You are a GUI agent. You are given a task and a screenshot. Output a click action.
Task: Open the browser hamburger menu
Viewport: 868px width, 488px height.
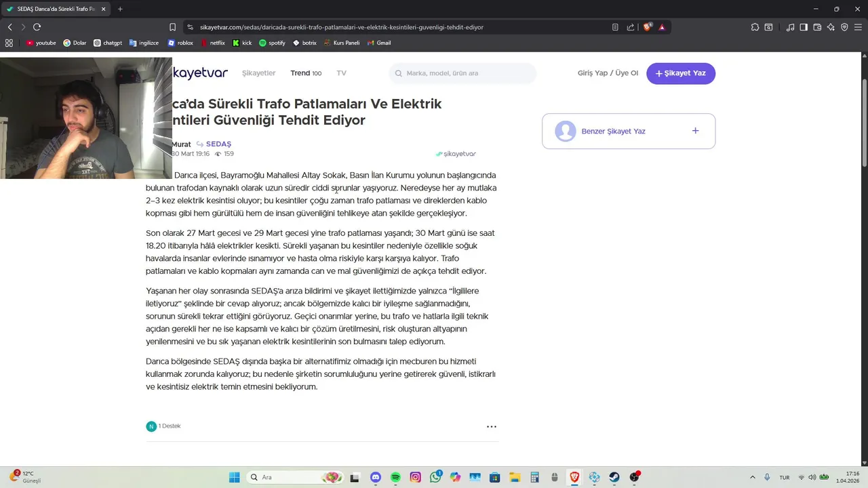858,27
